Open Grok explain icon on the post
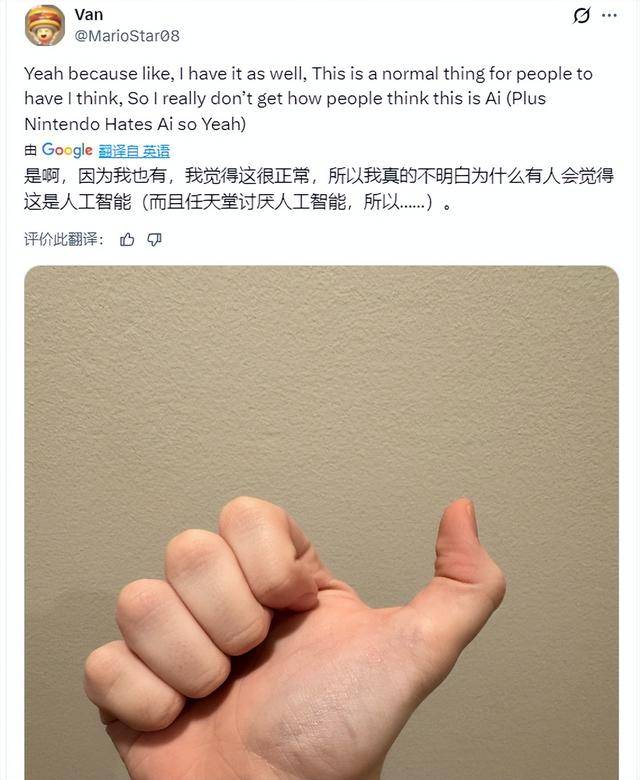640x780 pixels. 581,15
